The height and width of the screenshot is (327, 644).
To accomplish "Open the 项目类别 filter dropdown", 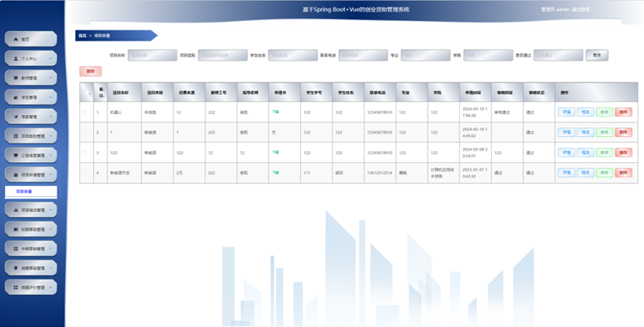I will click(222, 55).
